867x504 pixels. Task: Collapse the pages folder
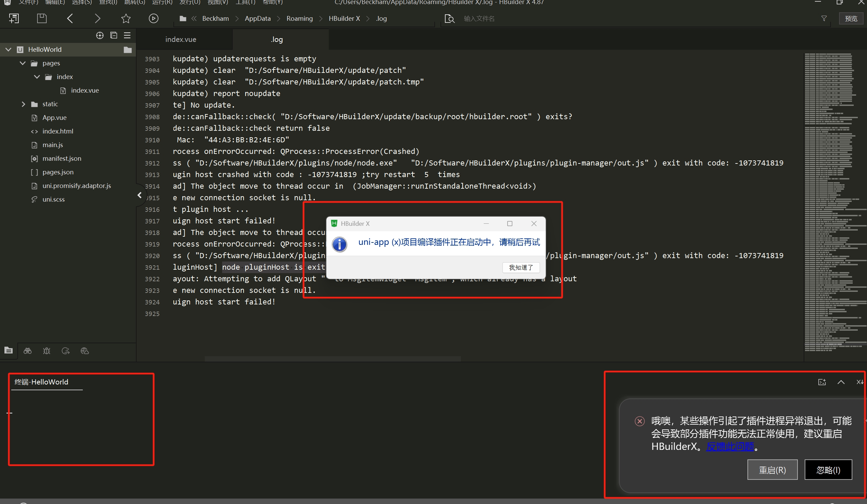(23, 63)
